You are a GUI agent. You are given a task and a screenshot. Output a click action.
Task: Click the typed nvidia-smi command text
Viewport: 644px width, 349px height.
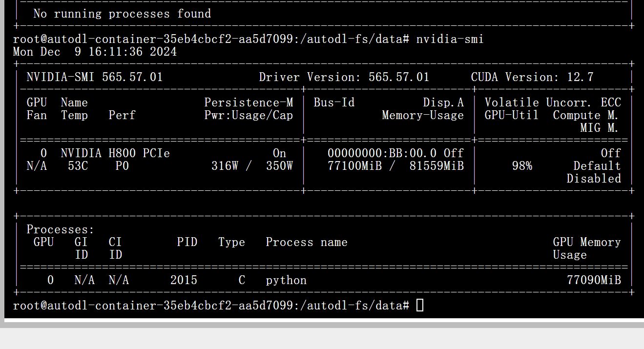450,39
